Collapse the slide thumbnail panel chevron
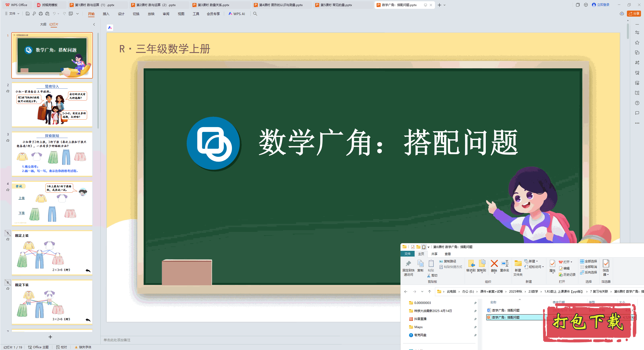Viewport: 644px width, 350px height. (94, 24)
